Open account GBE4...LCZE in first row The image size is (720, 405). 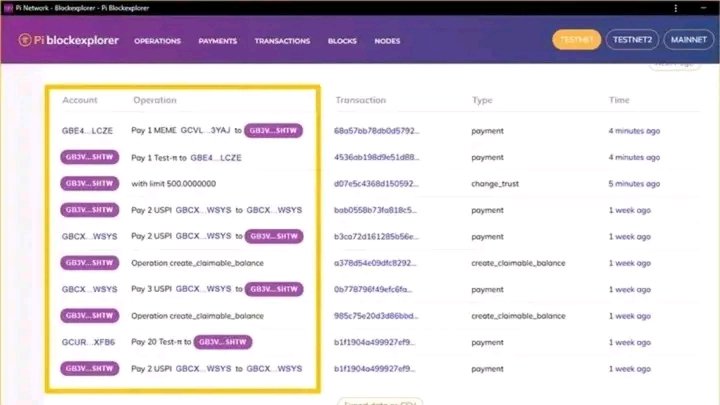[x=87, y=131]
